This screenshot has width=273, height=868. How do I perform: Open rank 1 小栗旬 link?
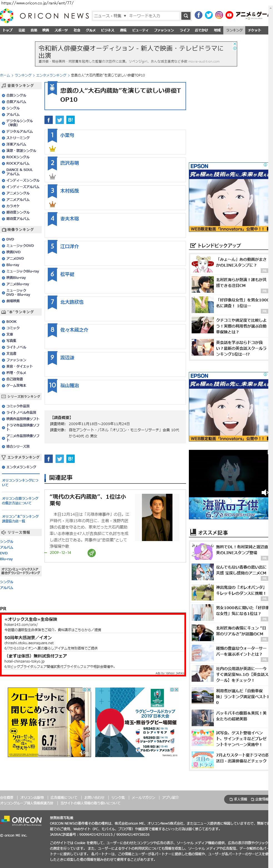point(67,135)
